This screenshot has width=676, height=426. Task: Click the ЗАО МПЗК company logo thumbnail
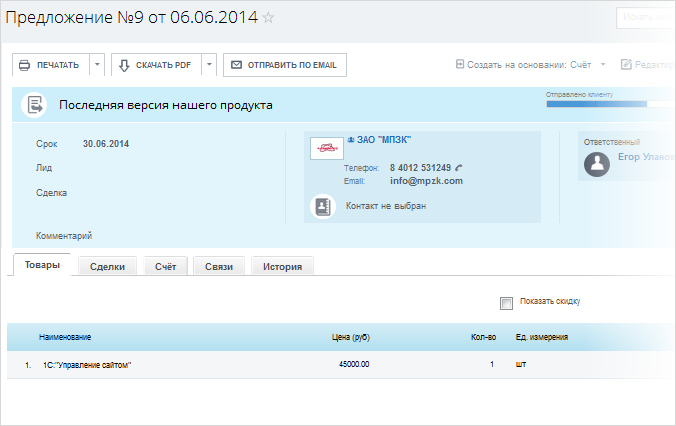pyautogui.click(x=326, y=149)
